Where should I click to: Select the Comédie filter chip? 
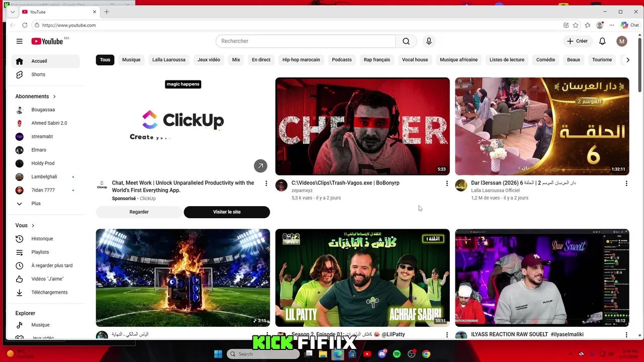point(545,60)
